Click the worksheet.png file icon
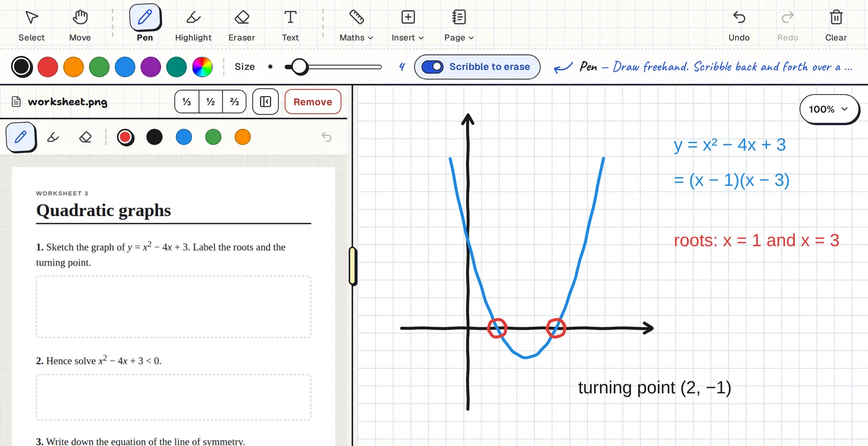This screenshot has width=868, height=446. [x=16, y=101]
